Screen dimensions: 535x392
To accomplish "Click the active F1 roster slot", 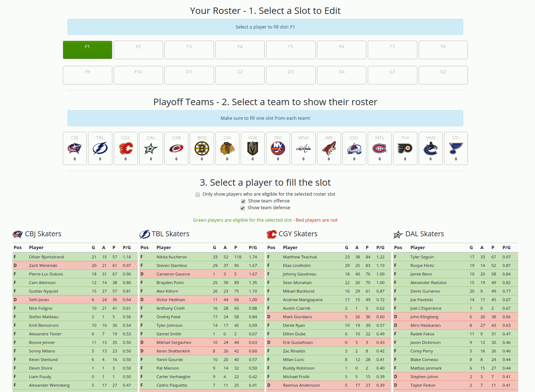I will click(87, 50).
